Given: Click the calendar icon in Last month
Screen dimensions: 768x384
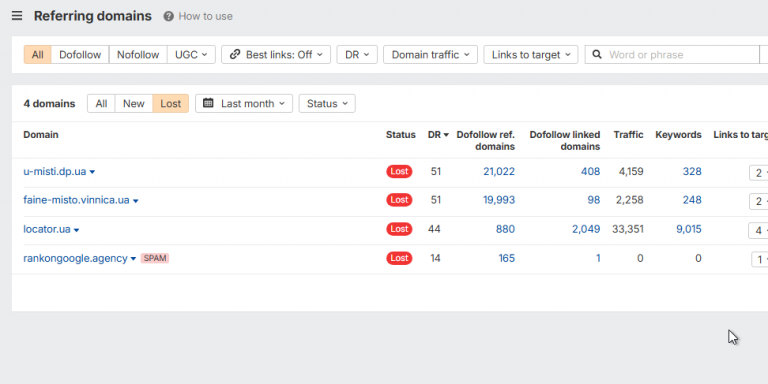Looking at the screenshot, I should coord(208,103).
